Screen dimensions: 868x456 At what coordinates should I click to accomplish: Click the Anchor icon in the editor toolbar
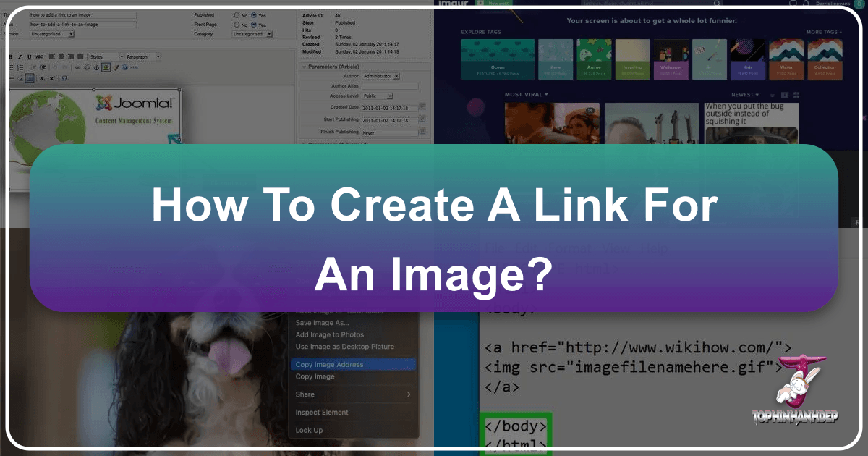[x=96, y=67]
